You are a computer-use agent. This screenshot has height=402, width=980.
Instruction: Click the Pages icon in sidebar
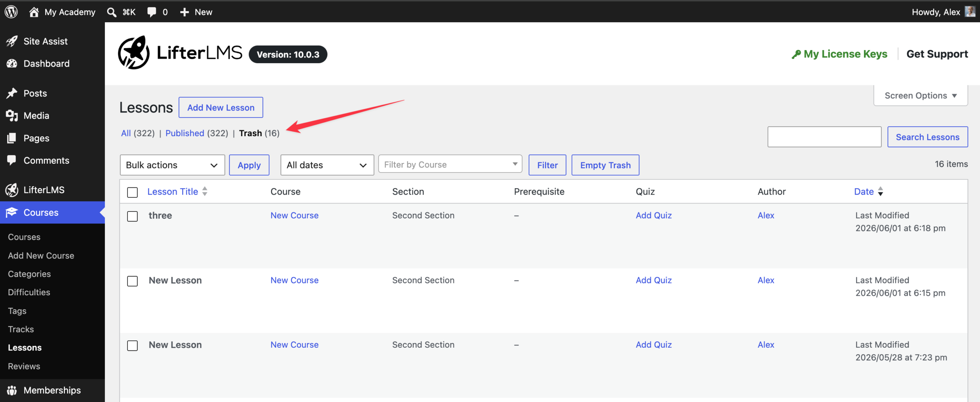(12, 138)
